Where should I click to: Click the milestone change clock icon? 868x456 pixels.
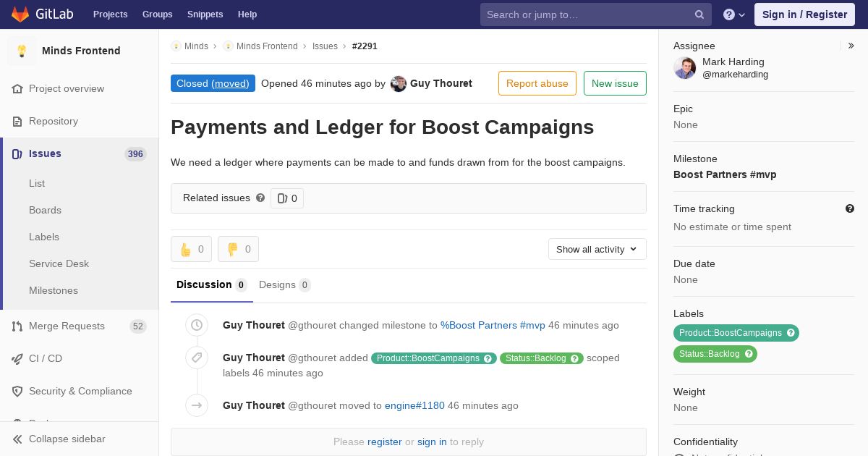197,325
